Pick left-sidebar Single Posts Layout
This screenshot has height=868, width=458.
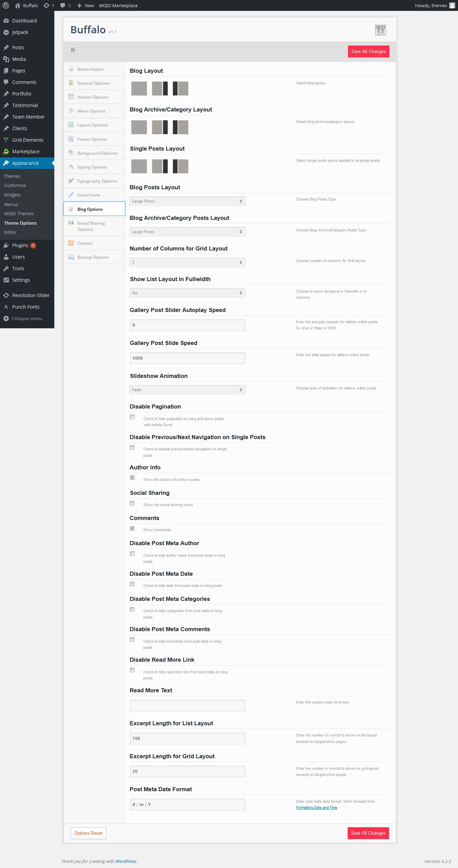[181, 166]
